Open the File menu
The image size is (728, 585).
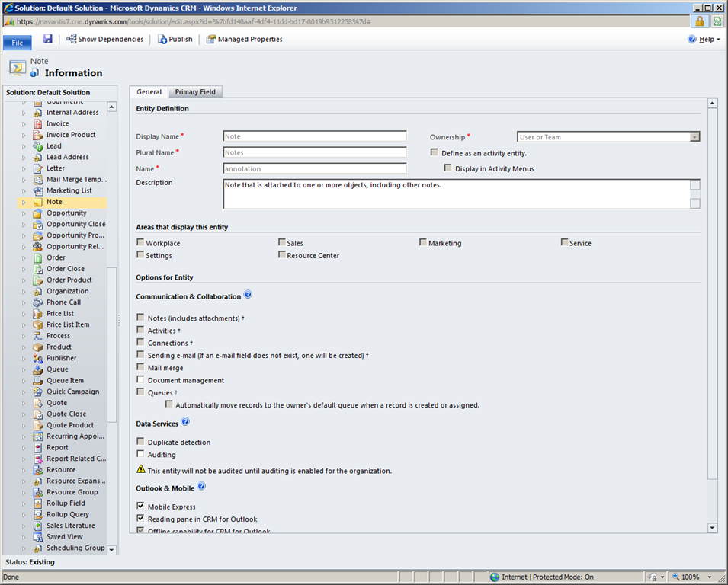18,43
